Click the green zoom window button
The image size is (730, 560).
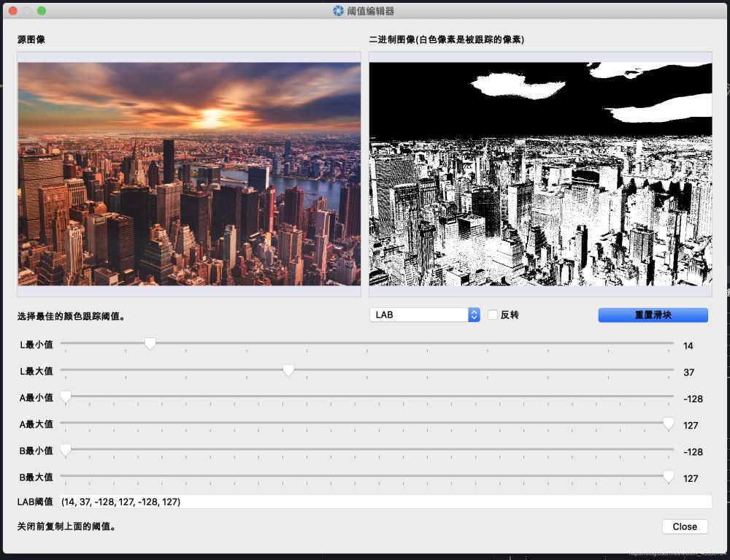tap(42, 11)
